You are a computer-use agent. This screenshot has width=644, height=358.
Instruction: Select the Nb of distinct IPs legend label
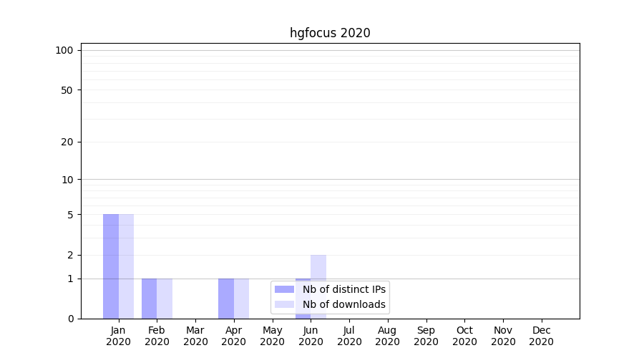coord(344,289)
